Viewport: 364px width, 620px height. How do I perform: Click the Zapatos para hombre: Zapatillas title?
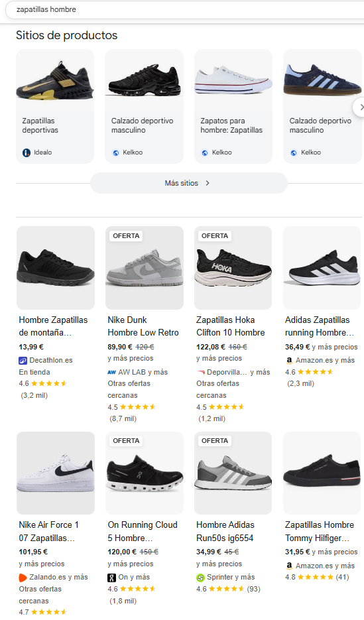231,125
